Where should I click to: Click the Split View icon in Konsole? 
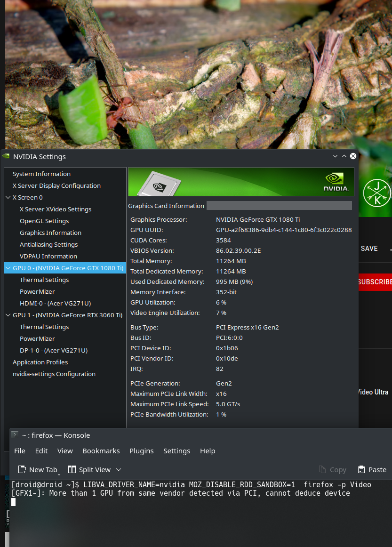72,469
